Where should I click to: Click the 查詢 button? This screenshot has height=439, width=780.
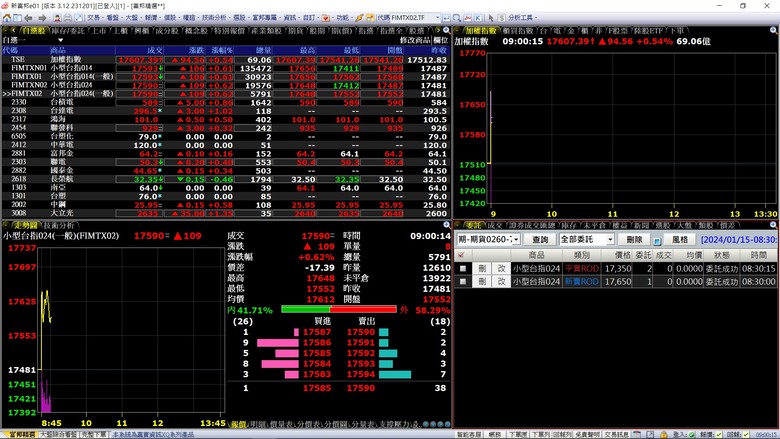coord(540,240)
